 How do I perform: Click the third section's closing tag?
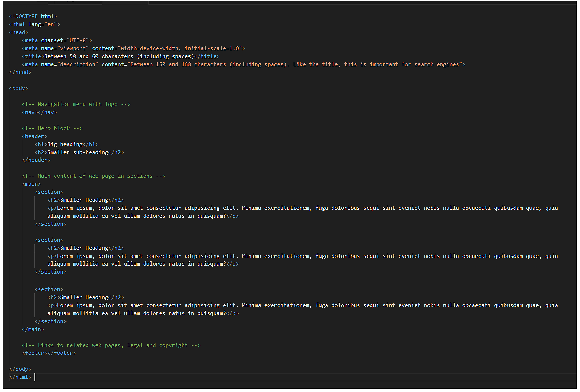(x=51, y=321)
